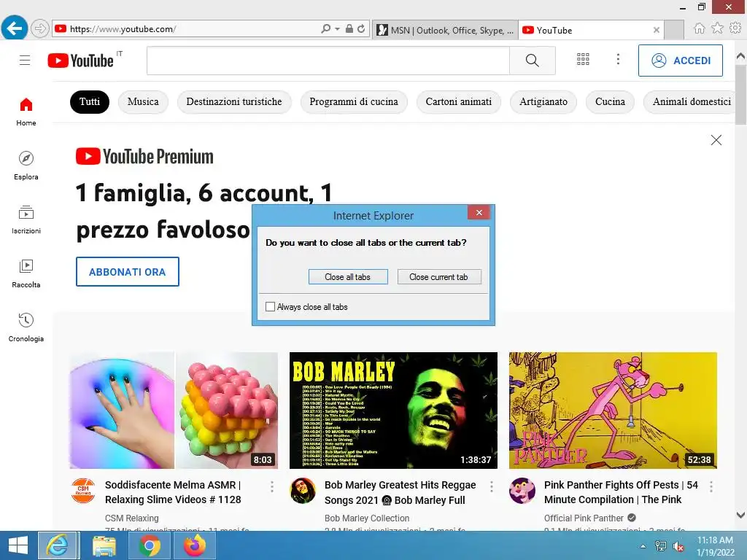Click the scrollbar up arrow

click(x=741, y=56)
